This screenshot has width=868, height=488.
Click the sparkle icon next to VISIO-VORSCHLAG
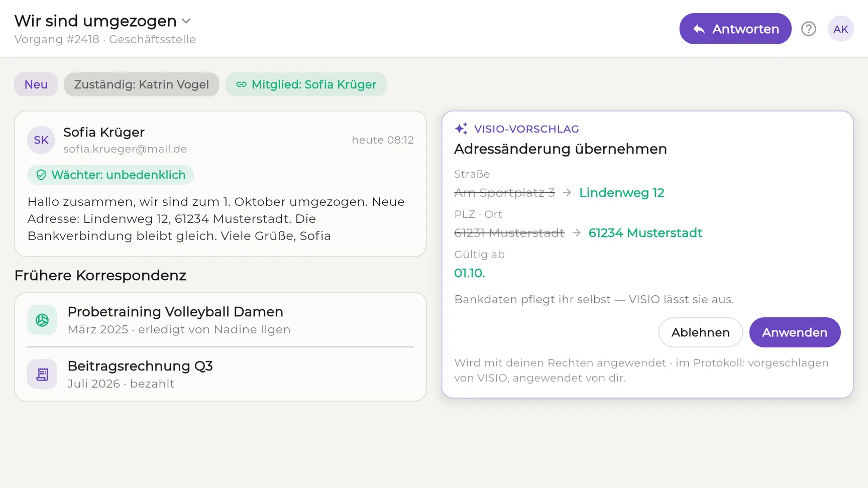pos(461,129)
